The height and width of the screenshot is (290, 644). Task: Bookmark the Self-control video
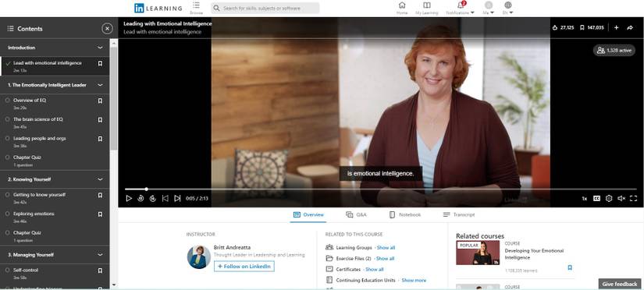pos(100,271)
